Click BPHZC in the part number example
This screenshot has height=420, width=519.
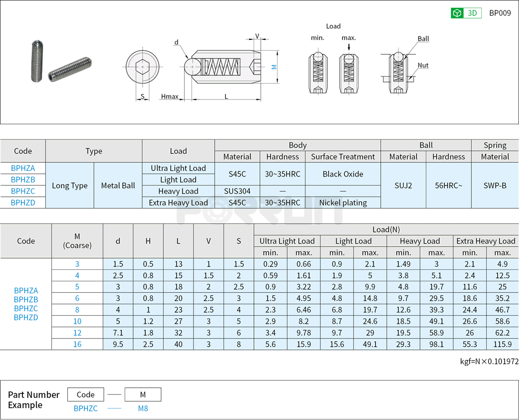pyautogui.click(x=85, y=409)
